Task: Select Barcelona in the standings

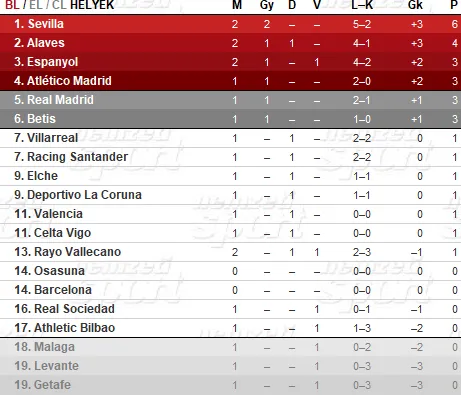Action: (230, 290)
